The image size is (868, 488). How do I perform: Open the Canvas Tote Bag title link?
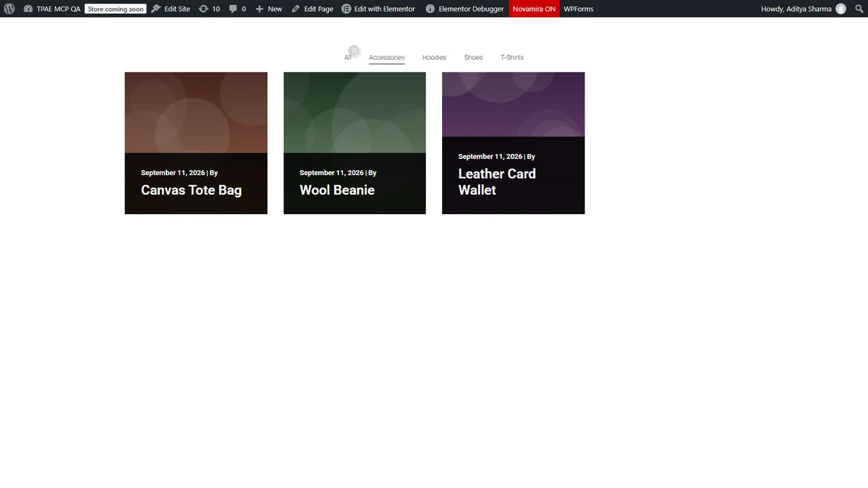tap(191, 190)
